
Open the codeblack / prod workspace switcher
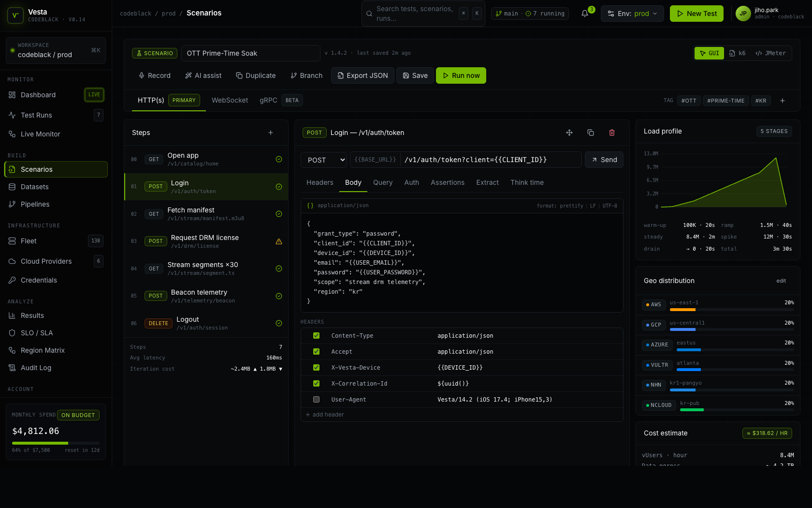[x=56, y=50]
